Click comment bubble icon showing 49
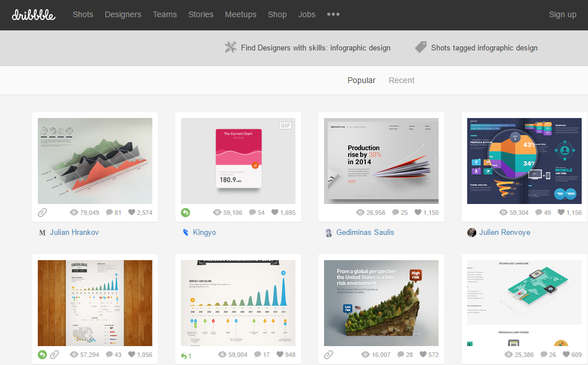This screenshot has height=365, width=588. pyautogui.click(x=539, y=213)
